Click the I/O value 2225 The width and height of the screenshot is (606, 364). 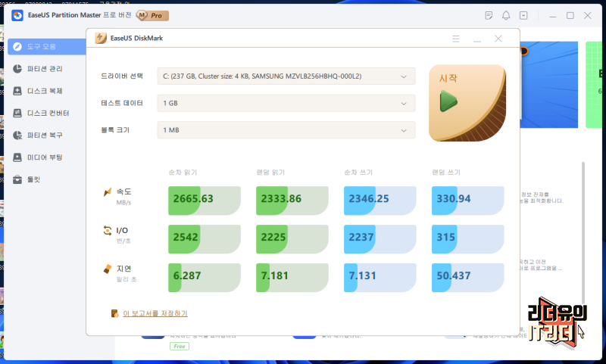point(273,237)
